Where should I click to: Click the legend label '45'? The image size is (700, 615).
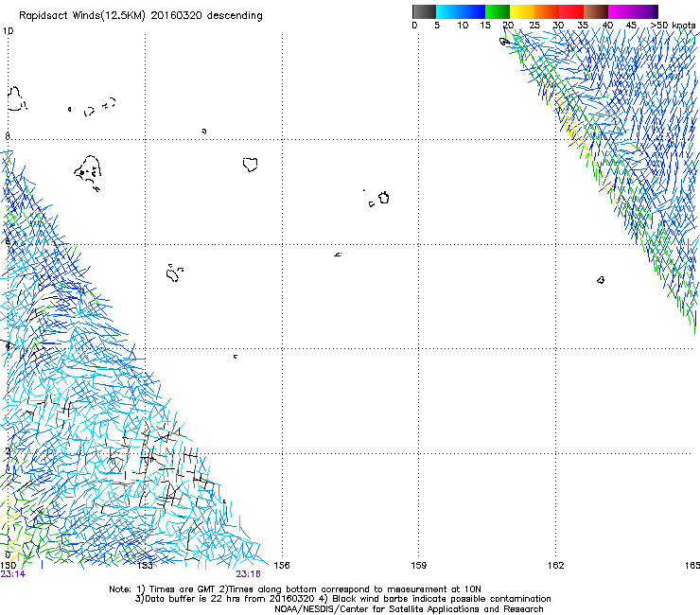[x=631, y=25]
